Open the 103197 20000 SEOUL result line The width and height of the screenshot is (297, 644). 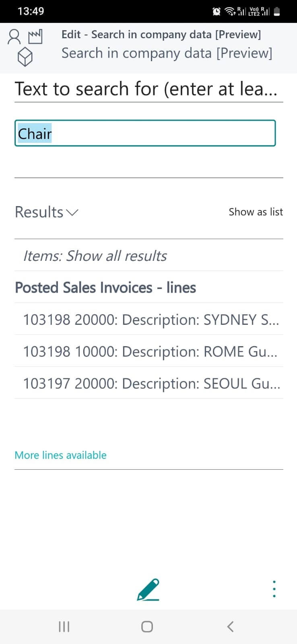151,384
